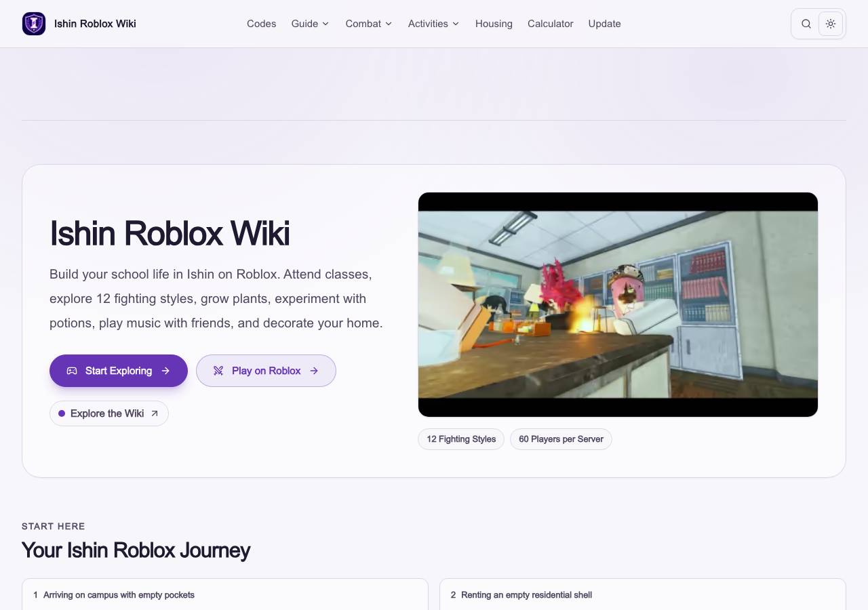Expand the Guide dropdown menu
This screenshot has width=868, height=610.
click(x=311, y=24)
